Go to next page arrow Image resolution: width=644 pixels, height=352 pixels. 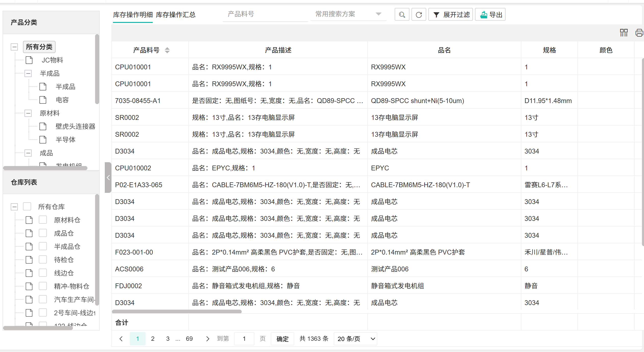click(208, 339)
